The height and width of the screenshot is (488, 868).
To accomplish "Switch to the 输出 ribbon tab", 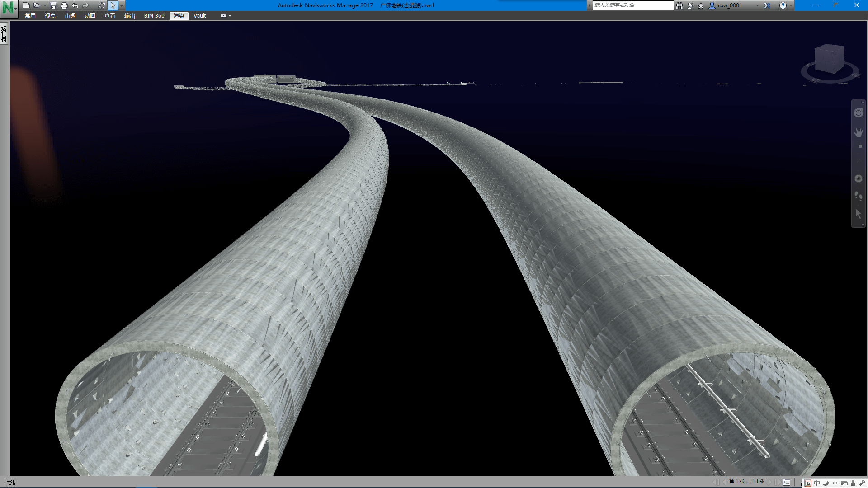I will 130,16.
